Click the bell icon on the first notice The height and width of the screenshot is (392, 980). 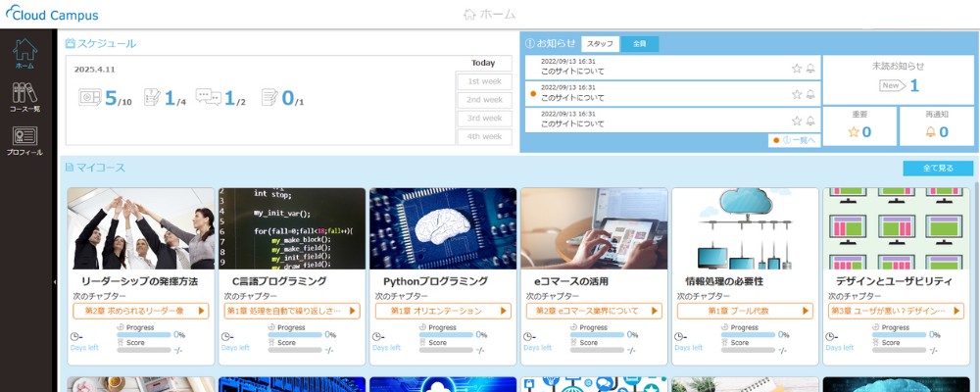point(810,69)
